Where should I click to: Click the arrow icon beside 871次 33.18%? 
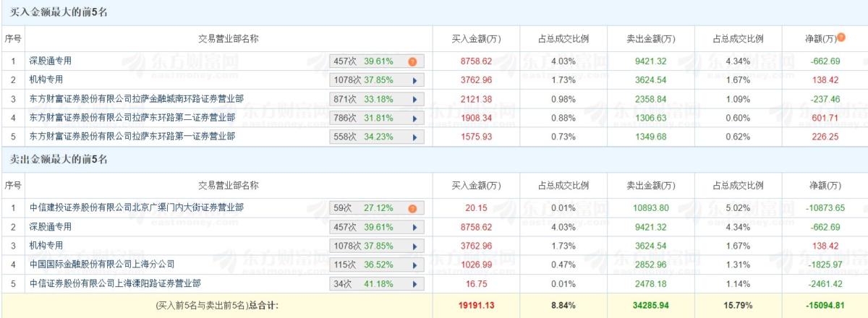coord(415,99)
